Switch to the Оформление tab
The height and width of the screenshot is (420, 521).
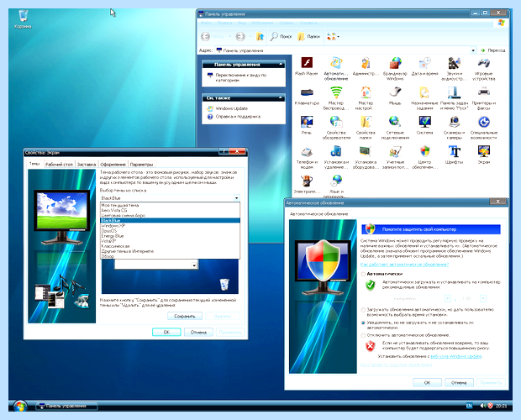pos(113,165)
